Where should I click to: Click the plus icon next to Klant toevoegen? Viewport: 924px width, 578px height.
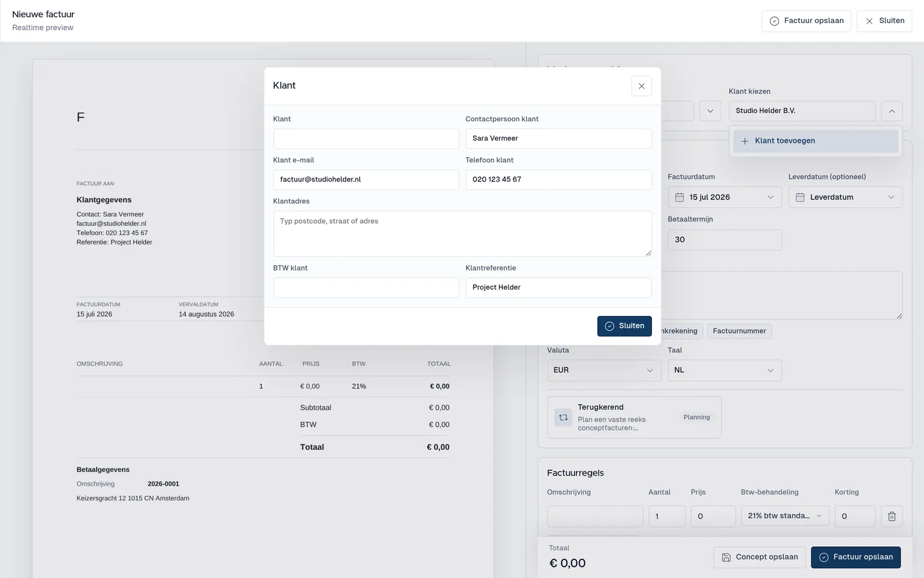tap(744, 141)
